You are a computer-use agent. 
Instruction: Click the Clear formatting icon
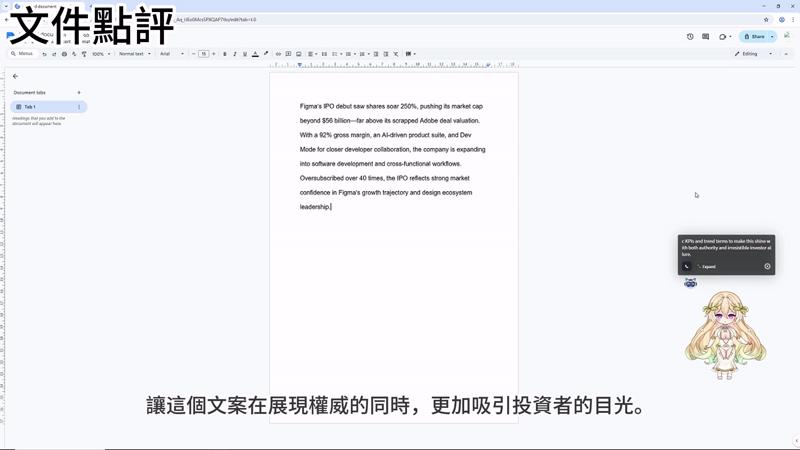point(396,54)
